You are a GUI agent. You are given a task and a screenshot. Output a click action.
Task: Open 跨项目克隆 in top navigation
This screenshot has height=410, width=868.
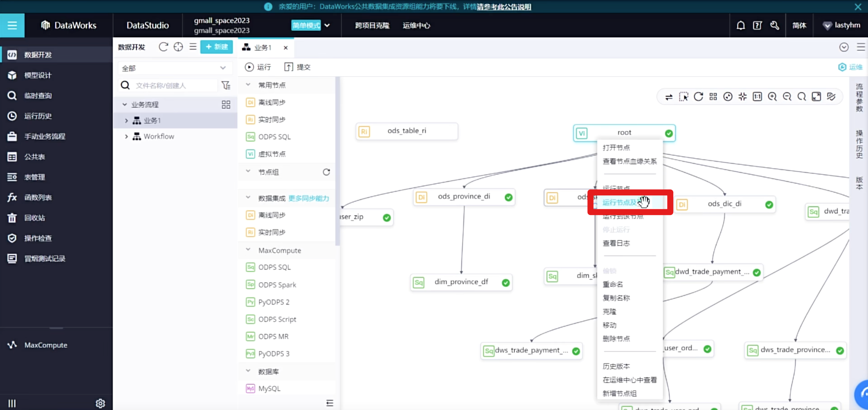(x=372, y=25)
